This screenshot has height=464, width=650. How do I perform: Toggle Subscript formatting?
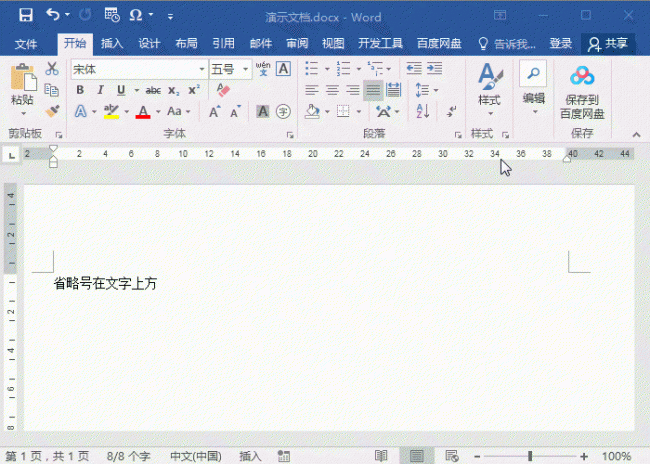174,90
